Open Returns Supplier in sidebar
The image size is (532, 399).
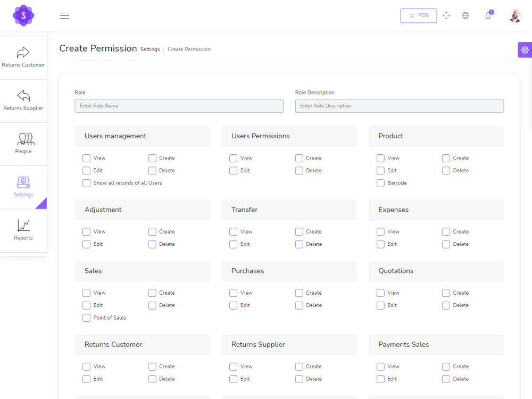pyautogui.click(x=23, y=101)
